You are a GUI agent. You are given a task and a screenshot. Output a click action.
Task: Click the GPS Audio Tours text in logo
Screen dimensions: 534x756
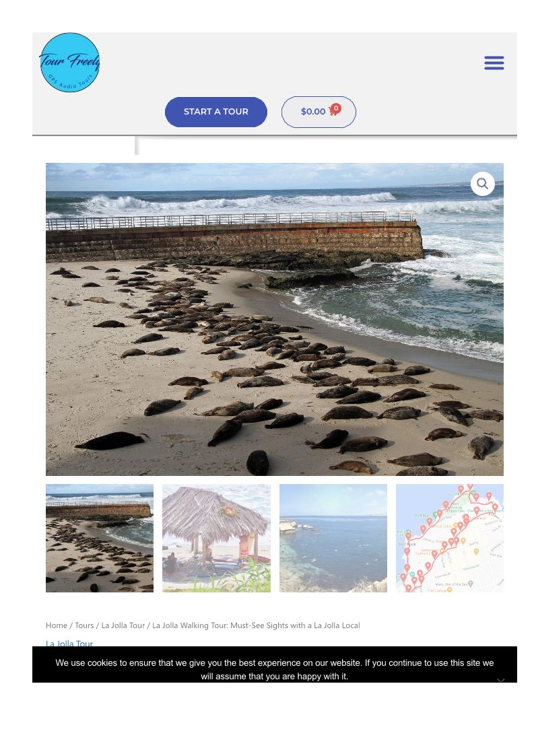coord(69,82)
